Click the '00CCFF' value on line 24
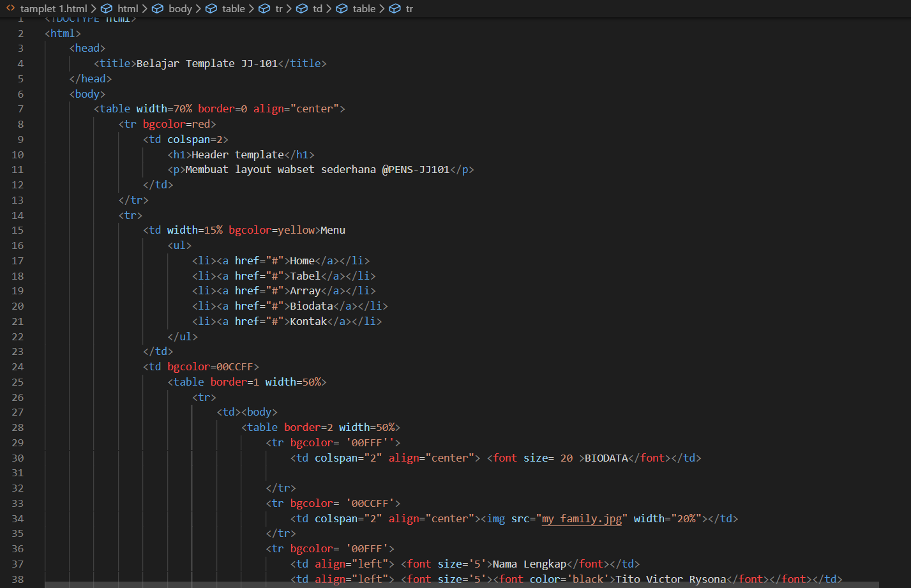Viewport: 911px width, 588px height. (235, 367)
